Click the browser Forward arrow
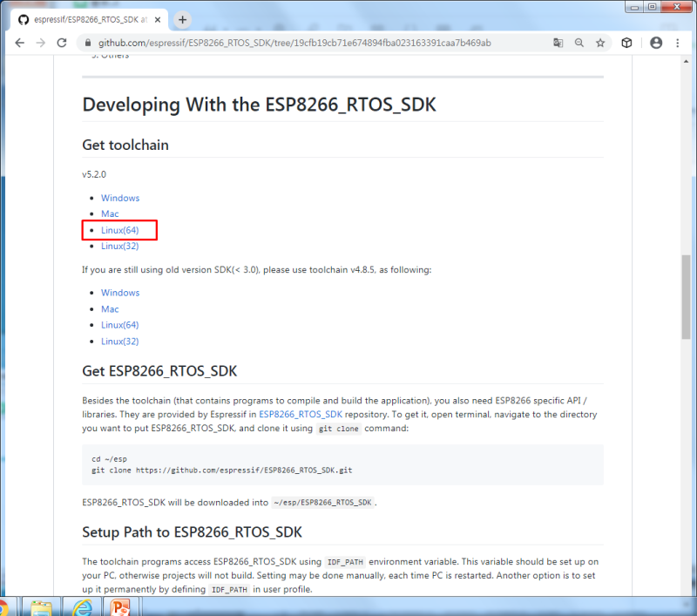 coord(40,43)
